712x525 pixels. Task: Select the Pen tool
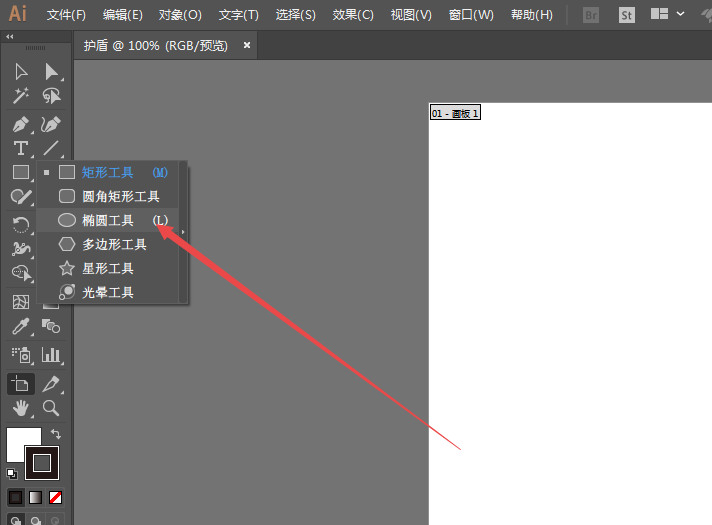tap(21, 124)
